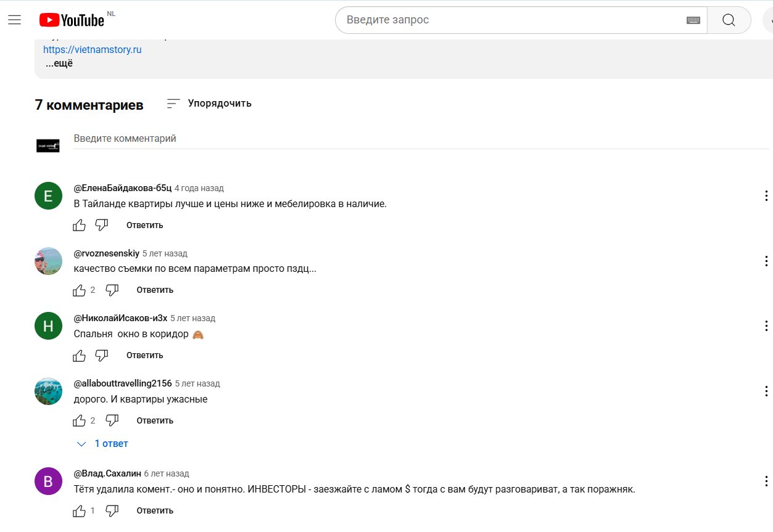Viewport: 773px width, 532px height.
Task: Go to the YouTube home logo
Action: [x=72, y=20]
